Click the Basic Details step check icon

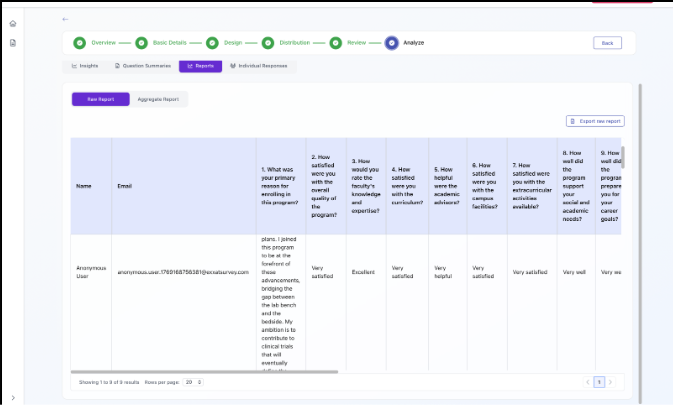(x=141, y=43)
